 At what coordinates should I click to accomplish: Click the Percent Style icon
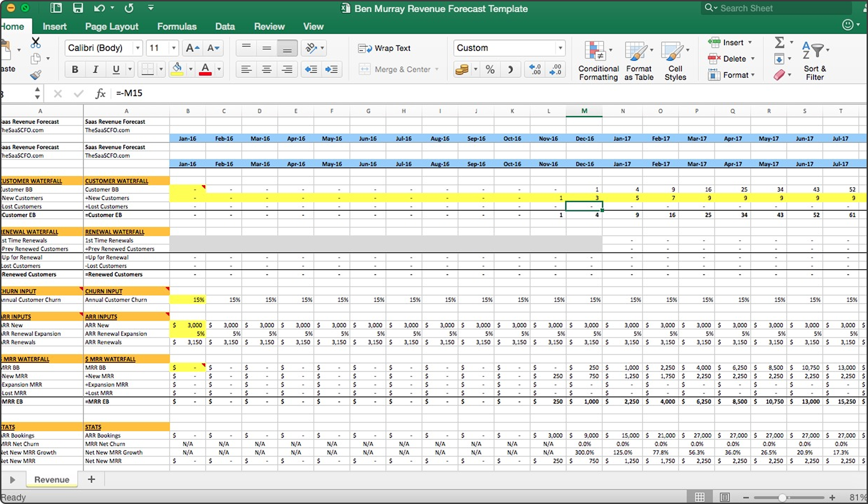(490, 70)
